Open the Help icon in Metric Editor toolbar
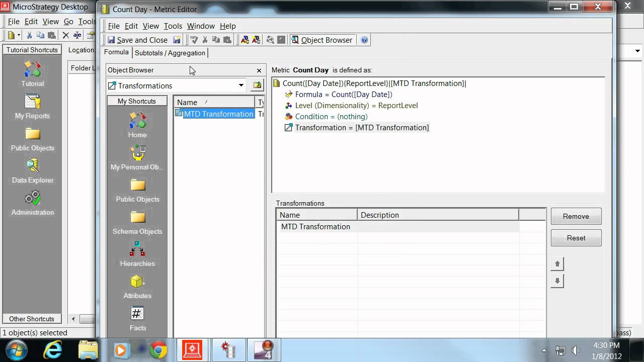 [364, 40]
